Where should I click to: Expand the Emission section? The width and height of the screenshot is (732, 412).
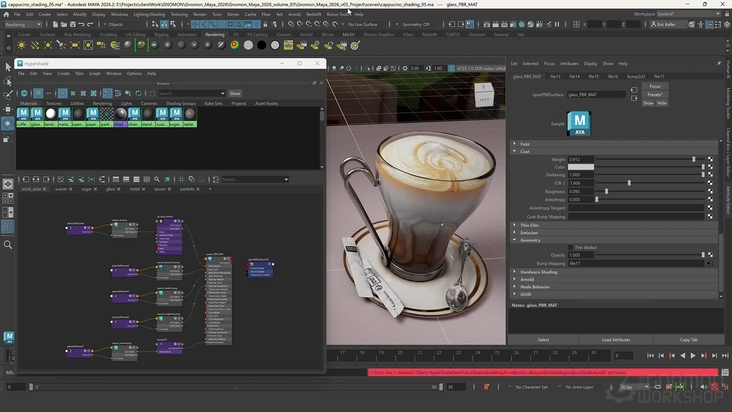[514, 232]
